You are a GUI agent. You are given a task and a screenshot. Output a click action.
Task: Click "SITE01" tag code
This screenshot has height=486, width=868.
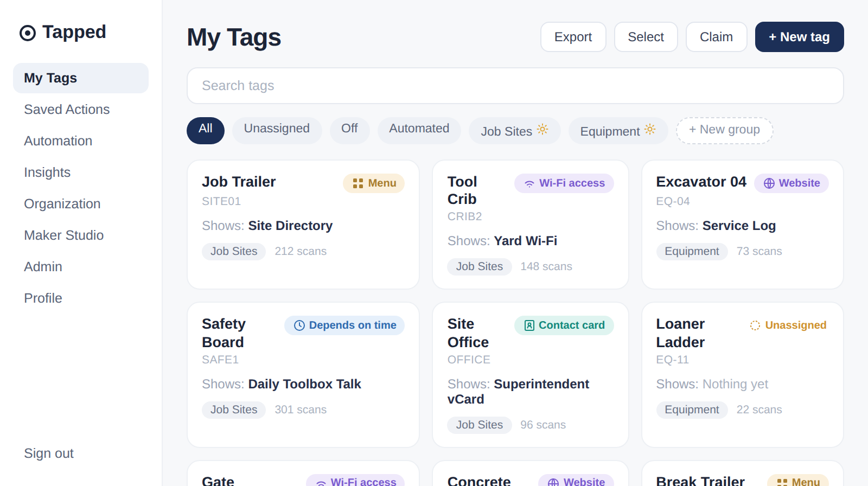pos(221,201)
